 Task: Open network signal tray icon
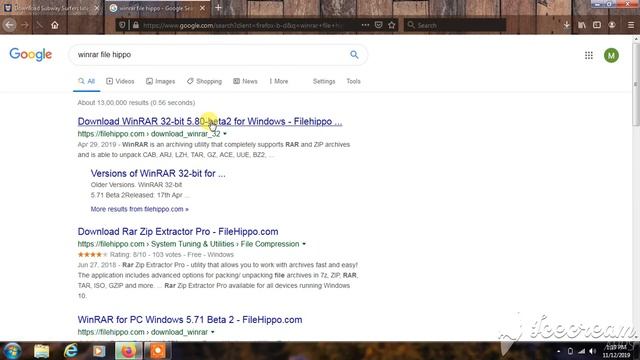(582, 351)
